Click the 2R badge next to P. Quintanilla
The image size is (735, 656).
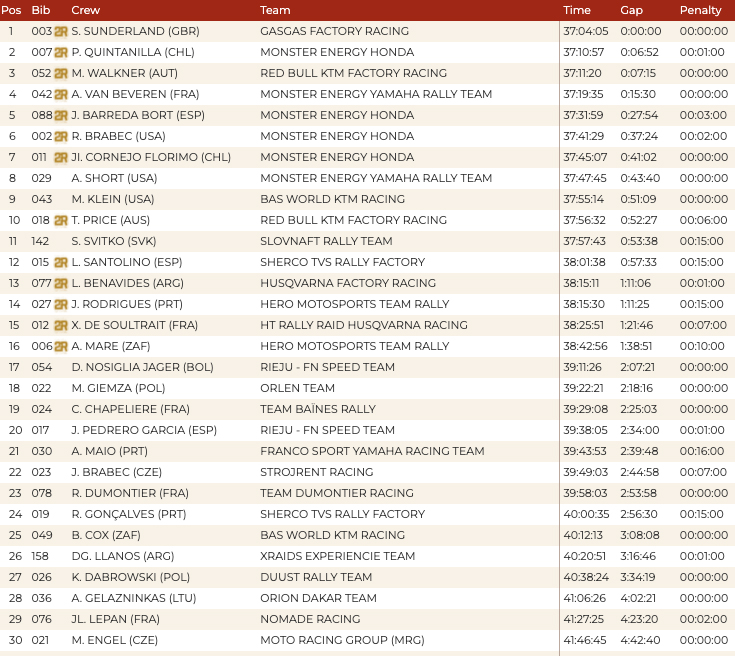61,53
